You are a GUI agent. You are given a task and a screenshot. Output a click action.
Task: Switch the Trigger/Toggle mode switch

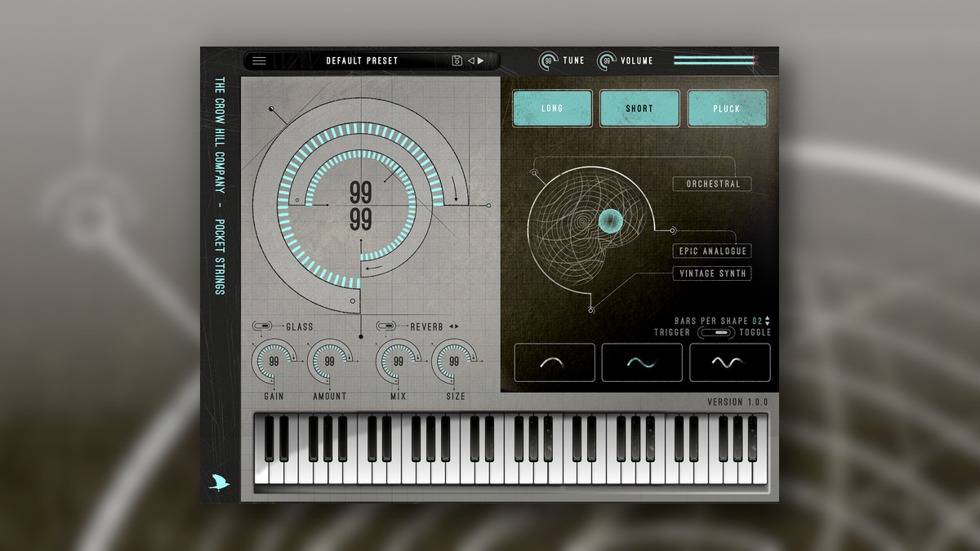click(716, 332)
